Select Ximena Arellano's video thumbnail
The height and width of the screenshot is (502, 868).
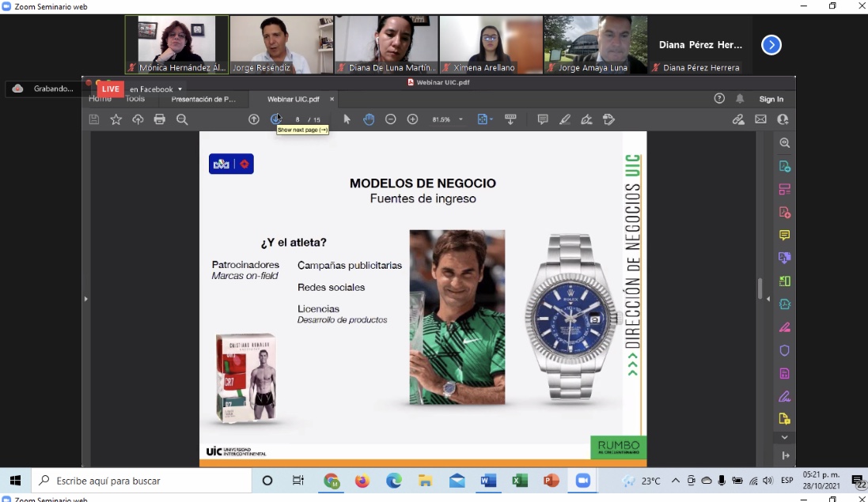[x=491, y=44]
